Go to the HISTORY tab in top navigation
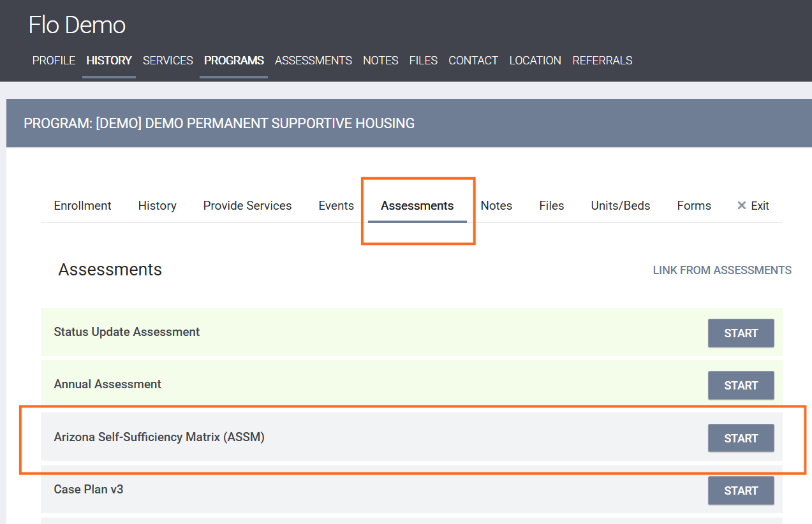Screen dimensions: 812x524 [109, 61]
